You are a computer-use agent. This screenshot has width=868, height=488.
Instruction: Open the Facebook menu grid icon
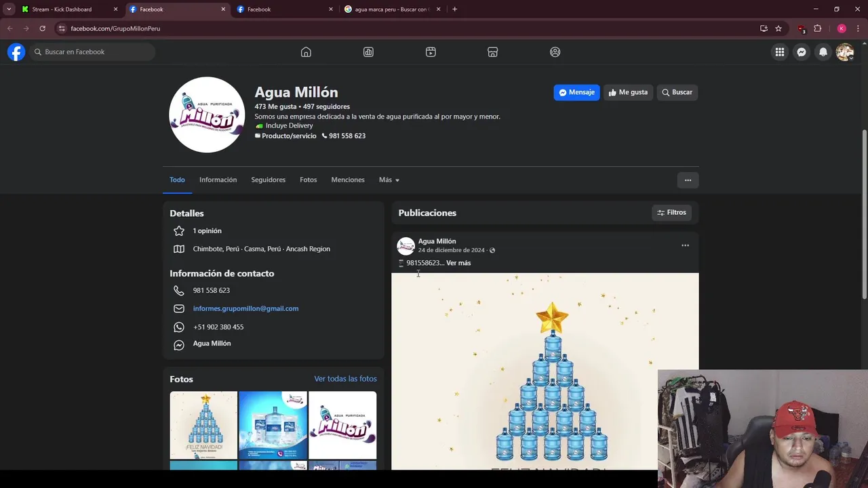[x=780, y=52]
